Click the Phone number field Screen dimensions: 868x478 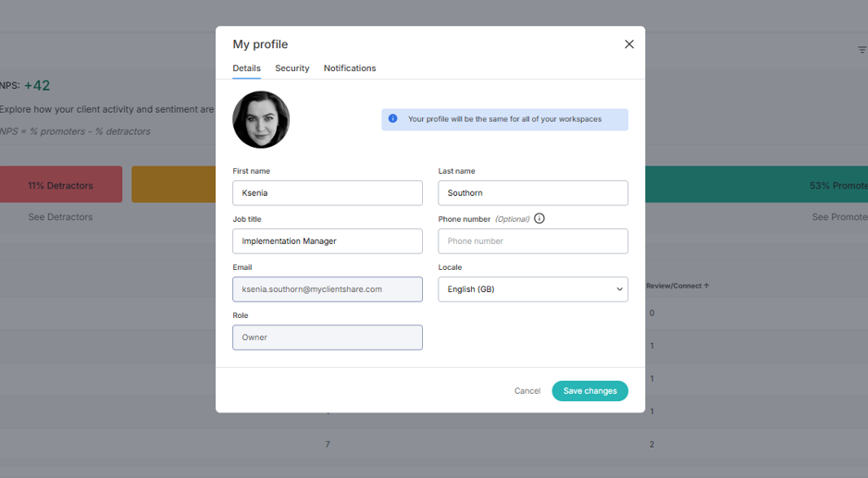click(x=532, y=241)
